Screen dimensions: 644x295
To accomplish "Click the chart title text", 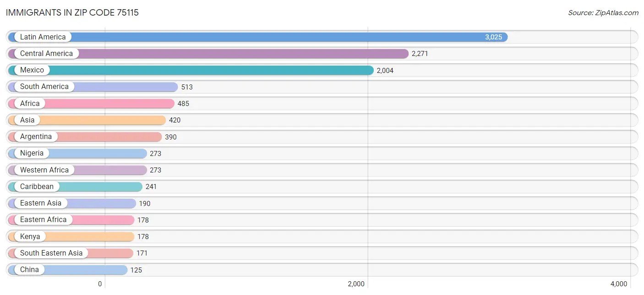I will click(72, 12).
